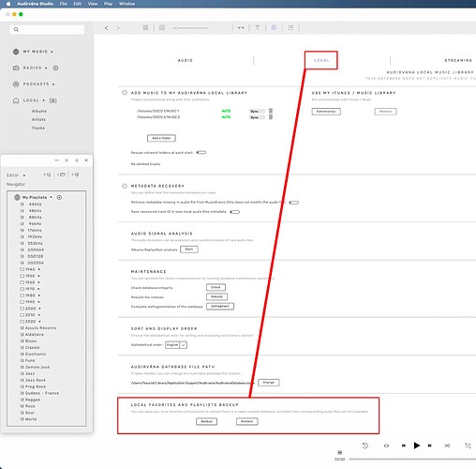Toggle the repeat loop icon
476x469 pixels.
click(x=386, y=446)
